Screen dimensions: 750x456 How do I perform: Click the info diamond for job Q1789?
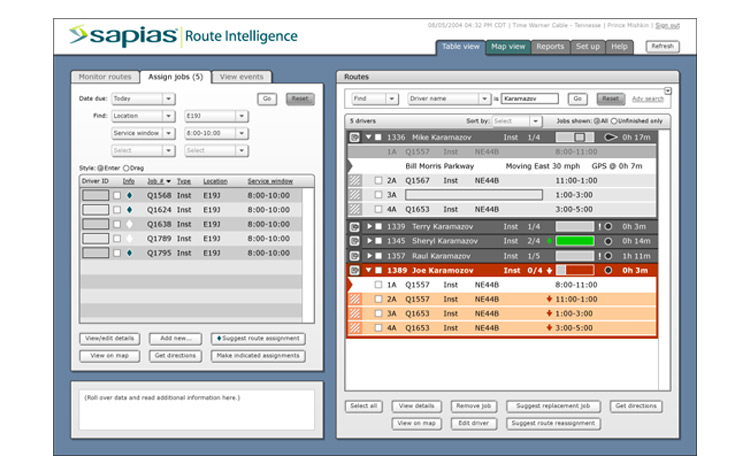129,238
